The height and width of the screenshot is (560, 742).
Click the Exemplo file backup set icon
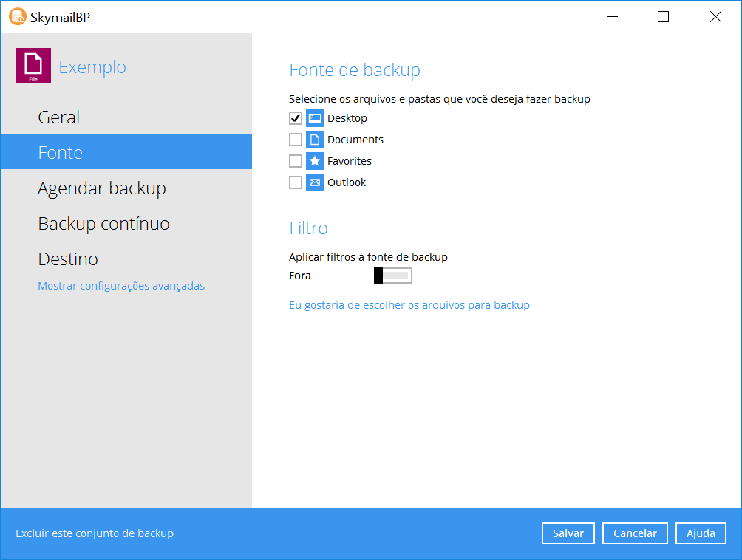point(33,66)
